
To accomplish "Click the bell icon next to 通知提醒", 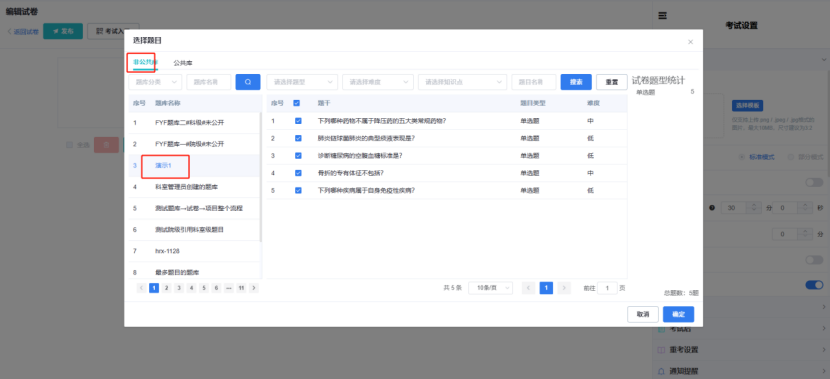I will point(661,371).
